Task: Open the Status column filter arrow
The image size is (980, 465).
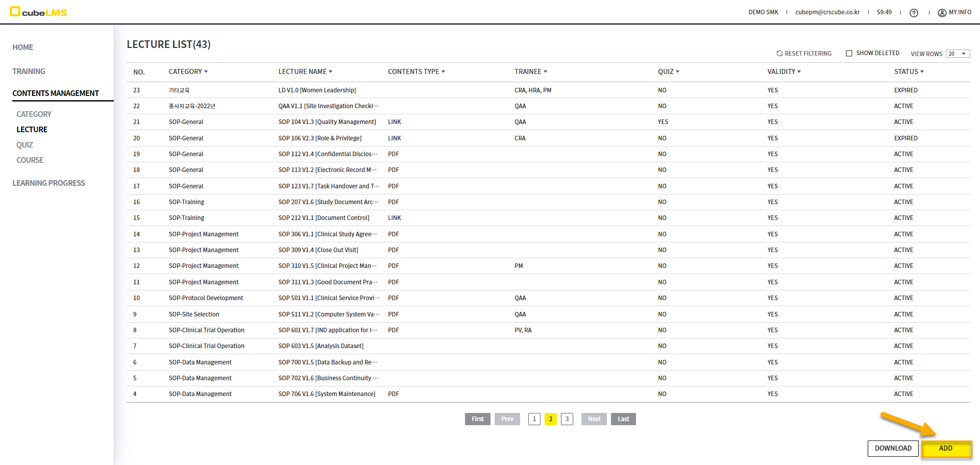Action: click(x=922, y=72)
